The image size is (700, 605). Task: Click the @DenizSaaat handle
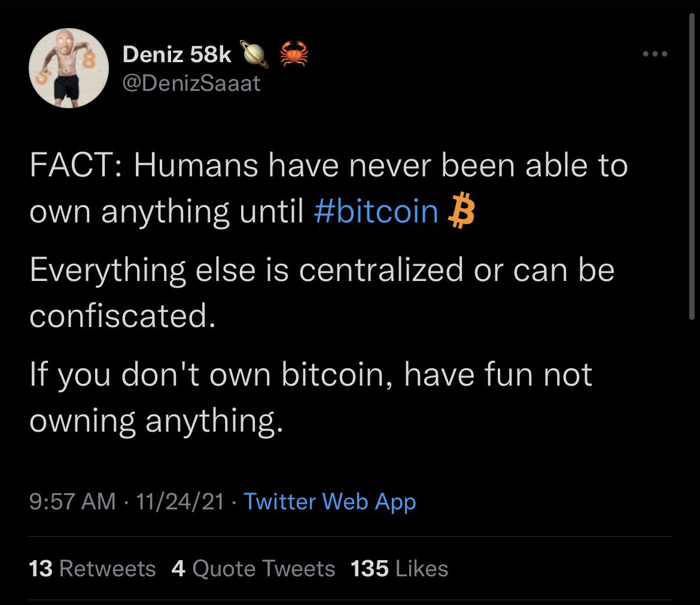pos(191,83)
